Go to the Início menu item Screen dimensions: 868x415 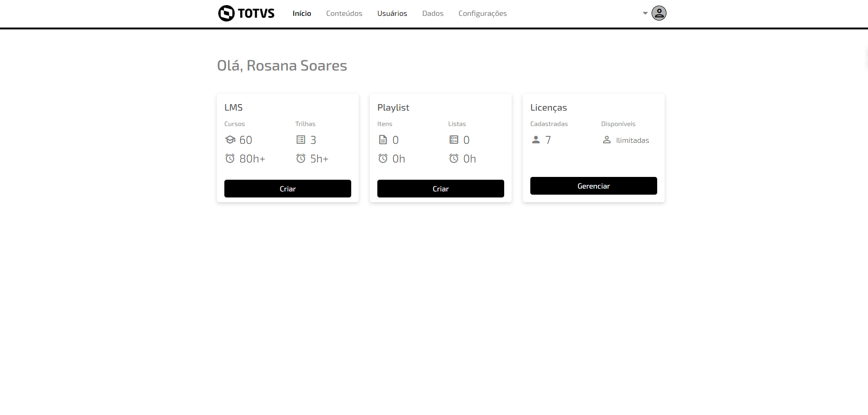[302, 14]
